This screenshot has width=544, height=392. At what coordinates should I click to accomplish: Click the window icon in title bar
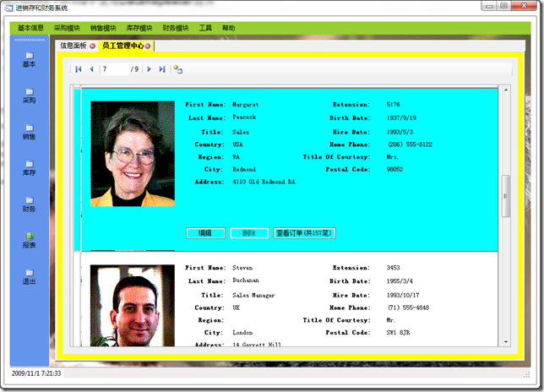[8, 8]
